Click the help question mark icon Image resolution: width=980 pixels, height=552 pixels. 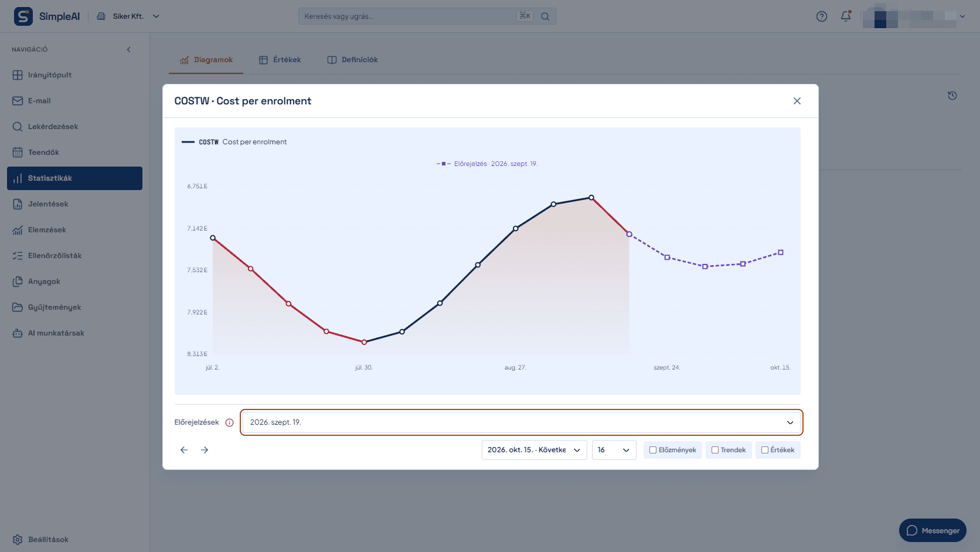point(822,16)
